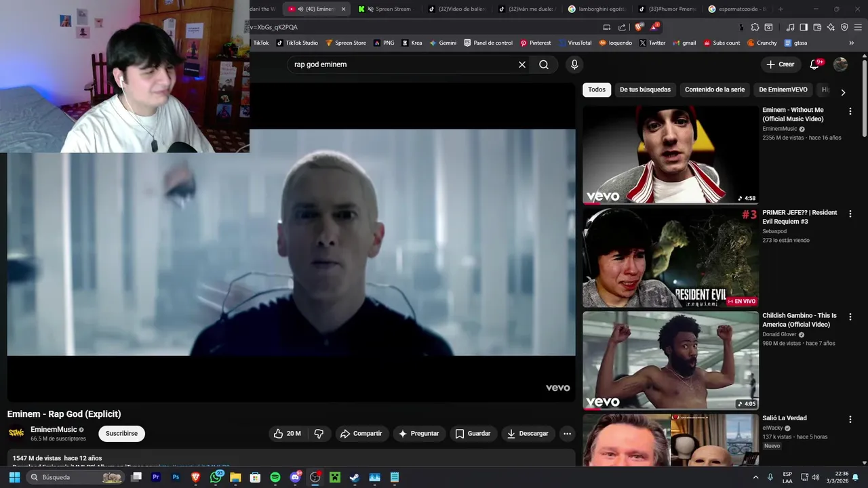Mute the Eminem tab via its speaker icon
The image size is (868, 488).
(x=300, y=9)
